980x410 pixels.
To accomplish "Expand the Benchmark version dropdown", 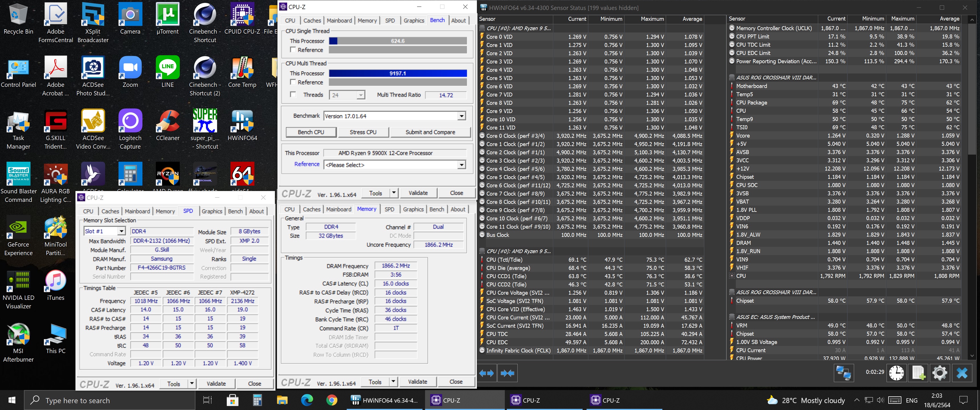I will point(461,116).
